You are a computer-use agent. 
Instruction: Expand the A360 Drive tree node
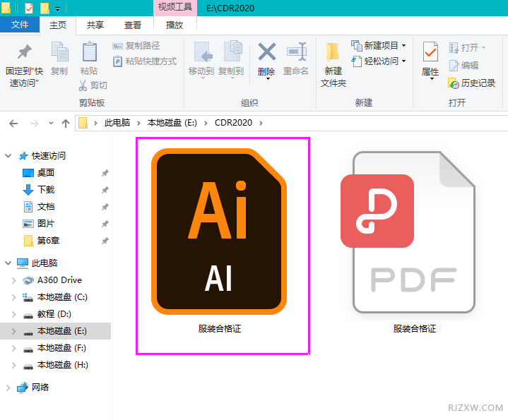pos(13,280)
